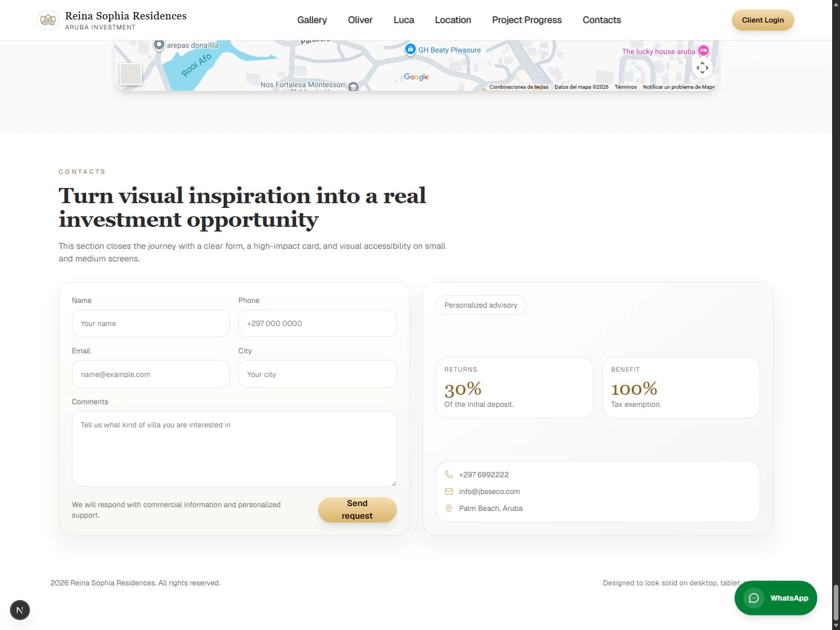Click the page scrollbar thumb
Viewport: 840px width, 630px height.
[836, 603]
